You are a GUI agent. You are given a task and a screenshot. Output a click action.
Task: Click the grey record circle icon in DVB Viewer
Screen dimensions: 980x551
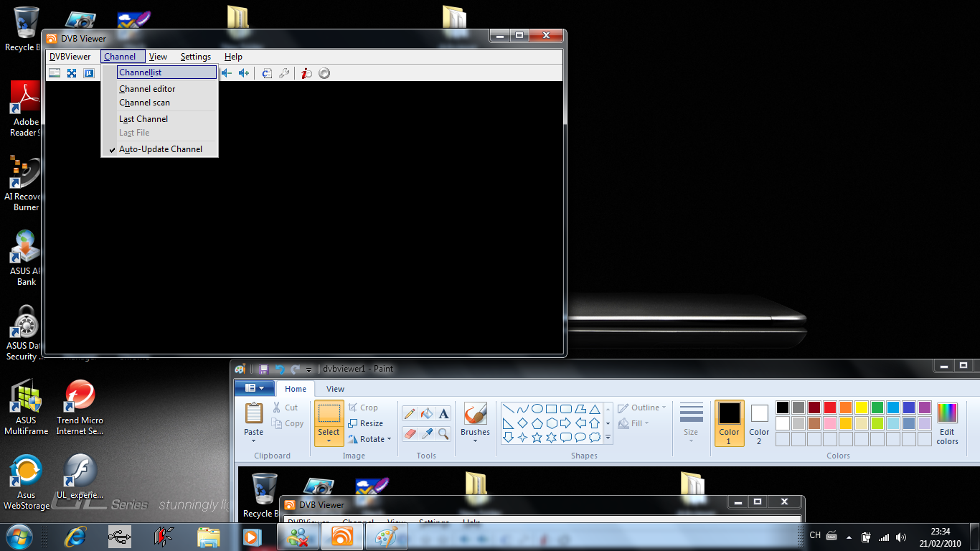tap(324, 73)
